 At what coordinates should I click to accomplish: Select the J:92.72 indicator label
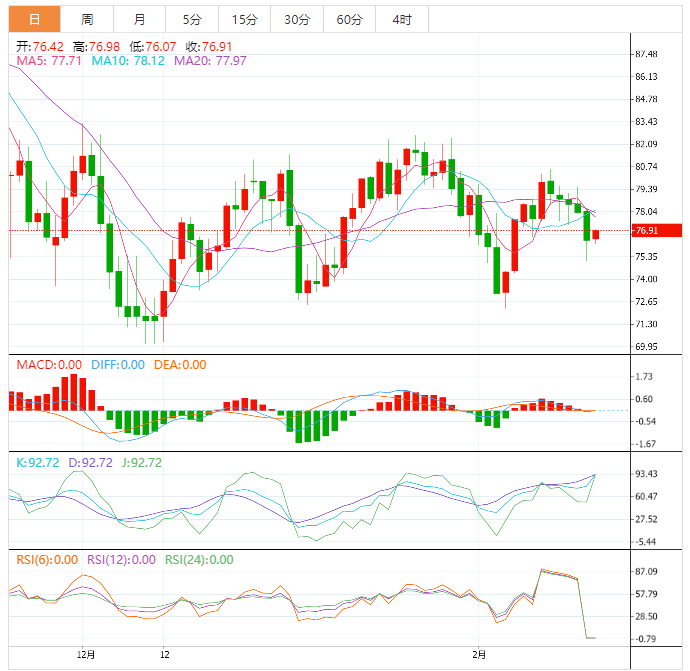(x=140, y=463)
